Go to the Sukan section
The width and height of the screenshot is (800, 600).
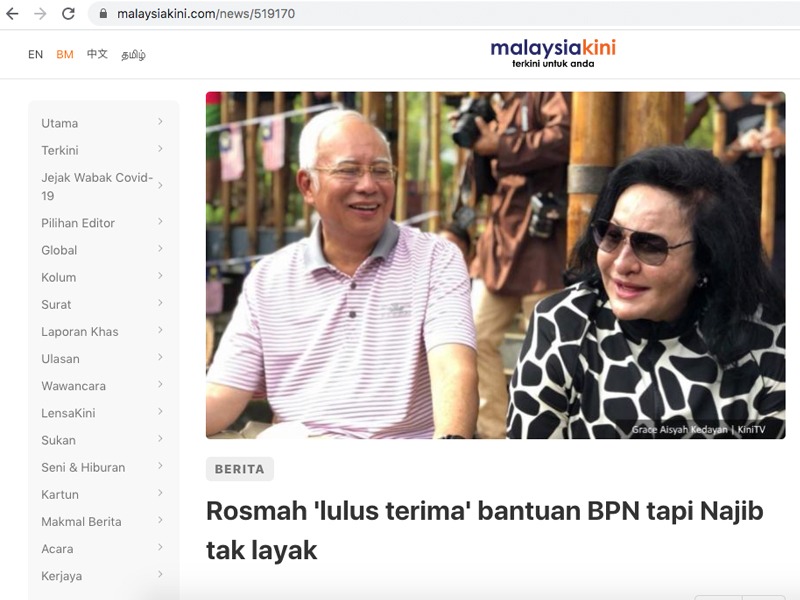(x=58, y=440)
